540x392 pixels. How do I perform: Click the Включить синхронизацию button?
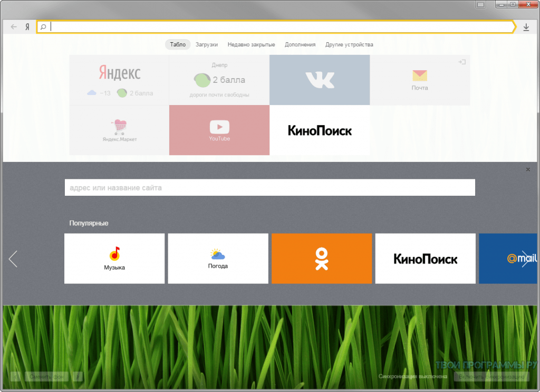[x=493, y=377]
